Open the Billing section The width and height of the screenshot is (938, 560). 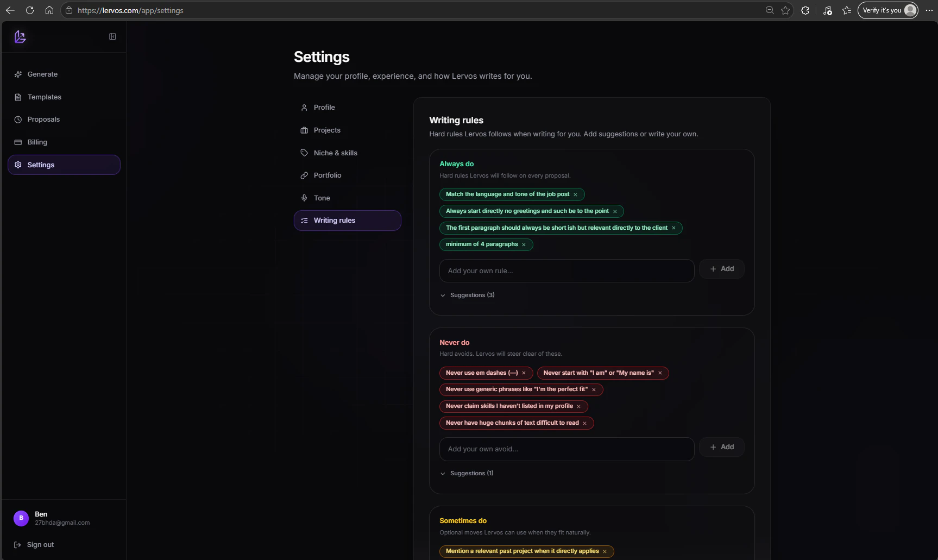64,142
